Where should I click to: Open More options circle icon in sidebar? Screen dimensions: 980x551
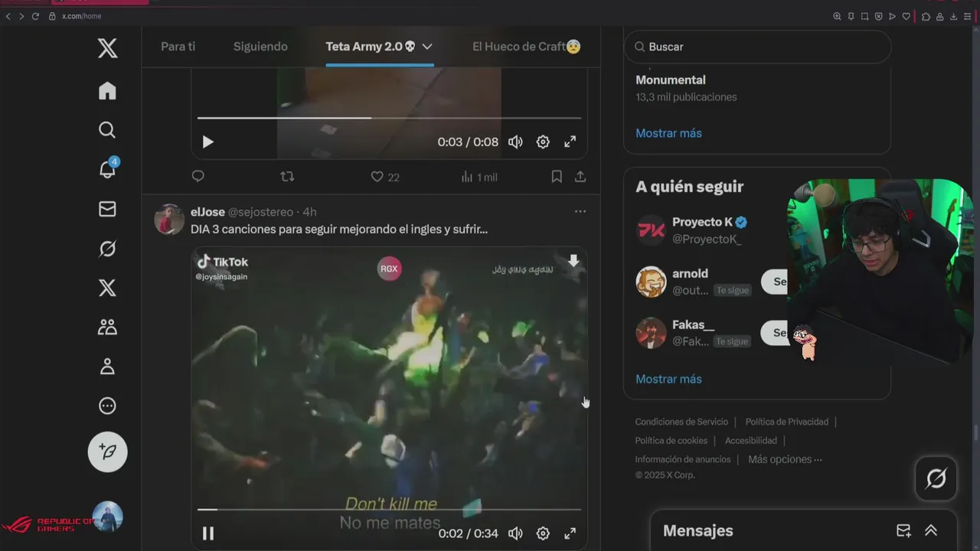(x=107, y=406)
